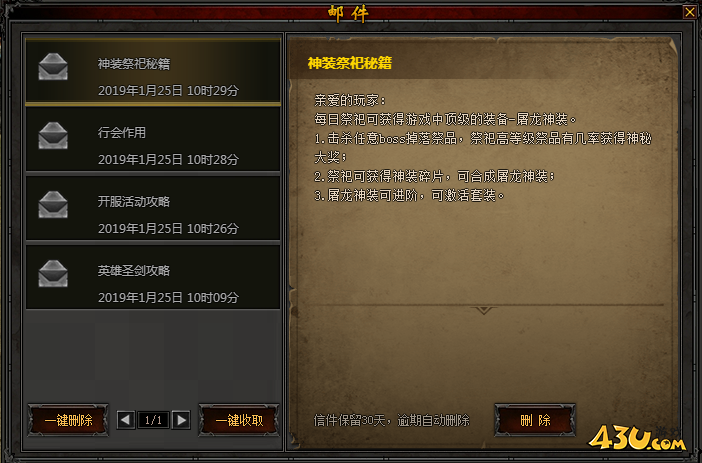The width and height of the screenshot is (702, 463).
Task: Click the 10时28分 timestamp of 行会作用
Action: click(x=213, y=159)
